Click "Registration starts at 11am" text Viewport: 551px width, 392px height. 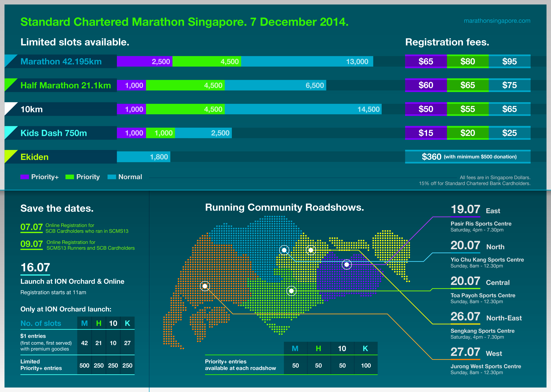53,293
